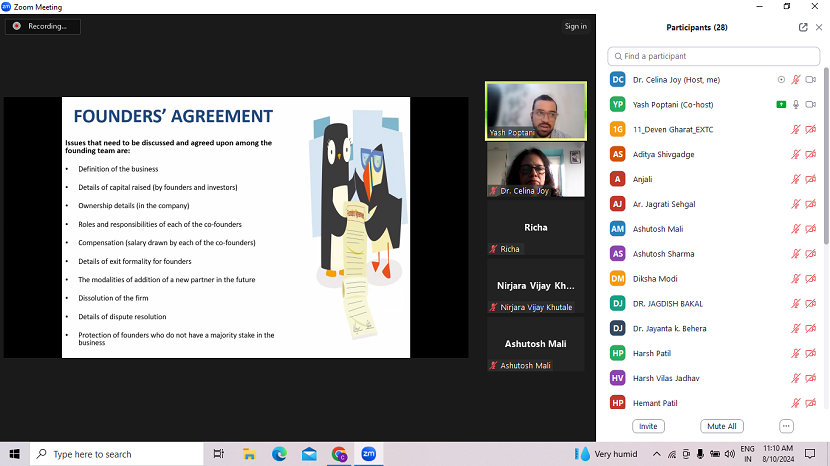830x466 pixels.
Task: Click Dr. Celina Joy's camera icon
Action: coord(810,79)
